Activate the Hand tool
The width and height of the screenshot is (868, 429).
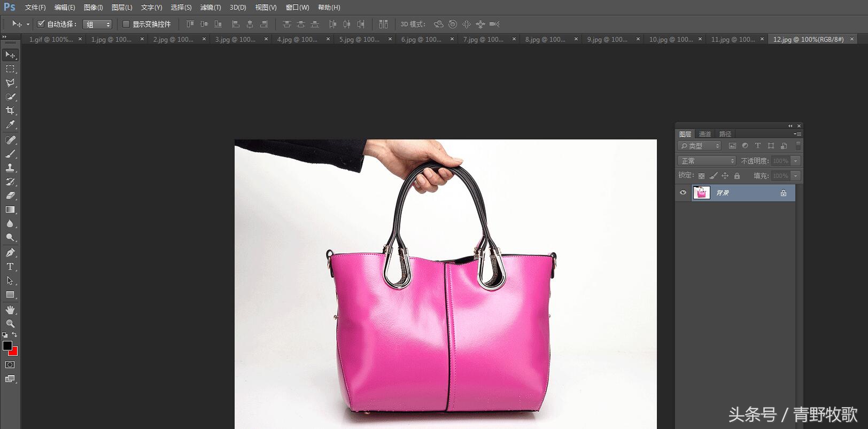10,310
